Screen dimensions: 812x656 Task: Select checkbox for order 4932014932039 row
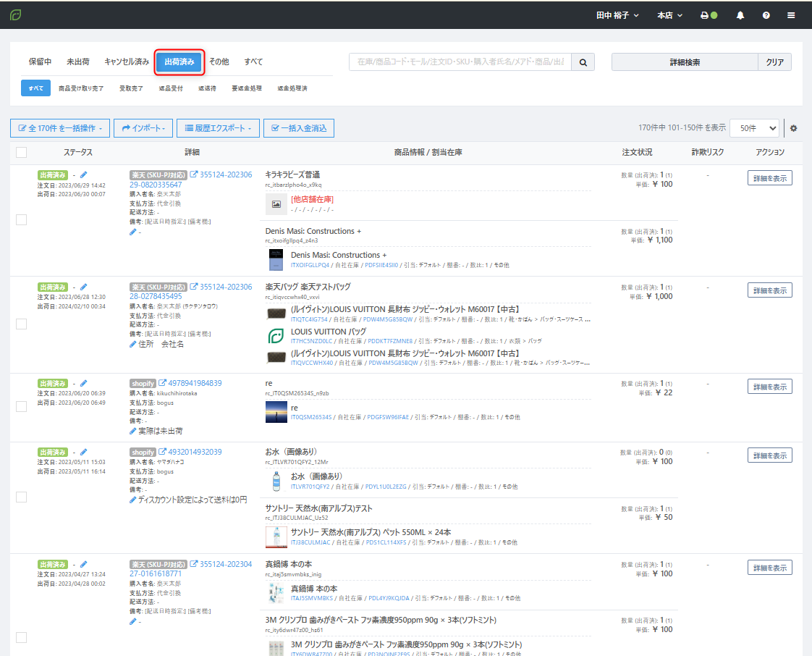pos(22,497)
